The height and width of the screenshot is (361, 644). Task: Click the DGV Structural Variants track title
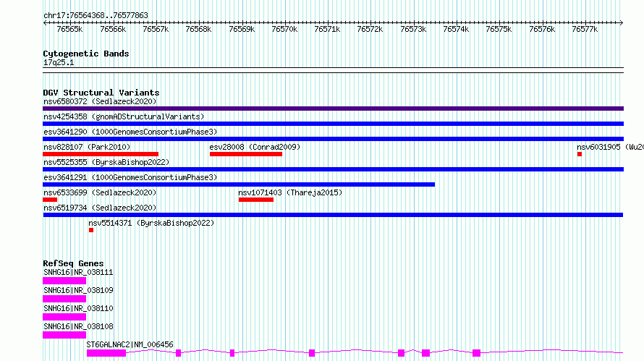pos(101,93)
